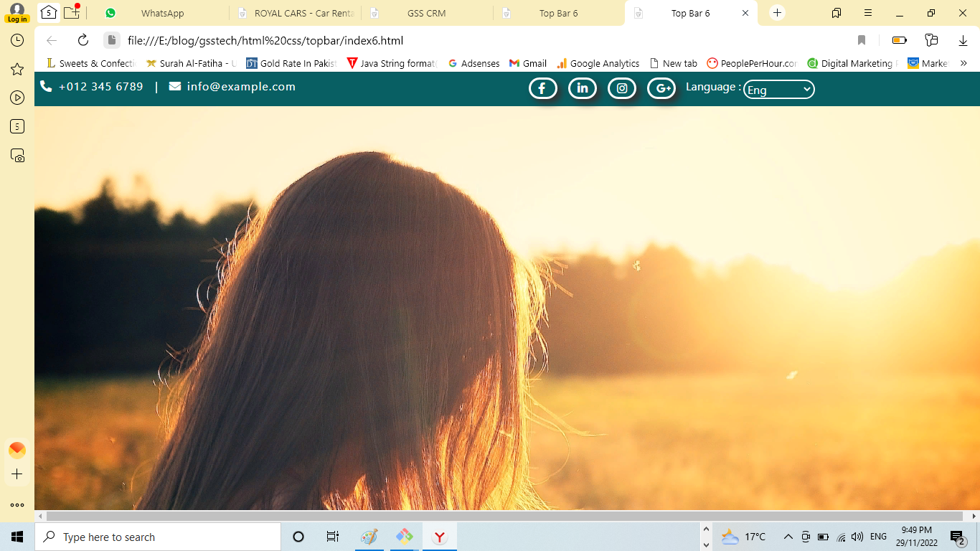Show more bookmarks with double chevron
The width and height of the screenshot is (980, 551).
pos(963,63)
